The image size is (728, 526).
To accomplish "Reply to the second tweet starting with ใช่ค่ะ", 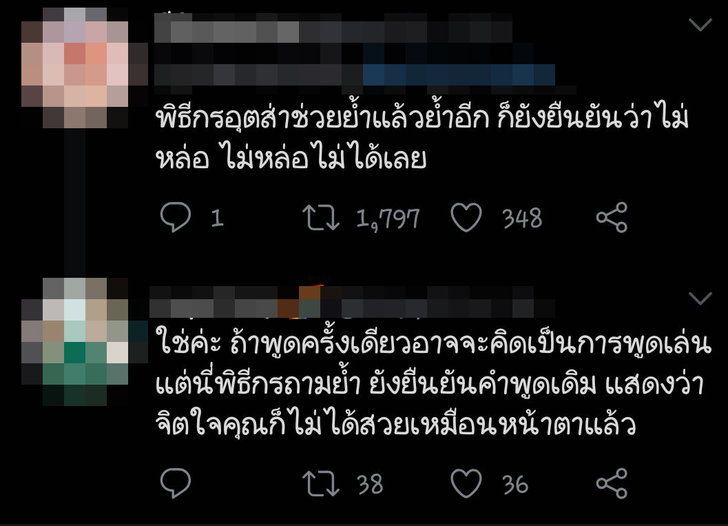I will 176,483.
